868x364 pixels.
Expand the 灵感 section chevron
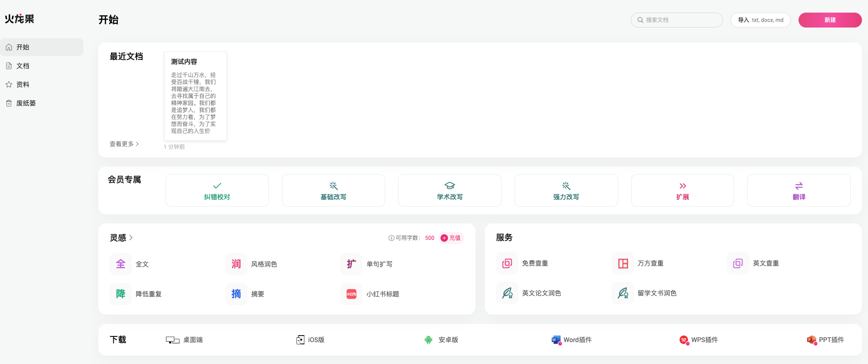pyautogui.click(x=131, y=238)
